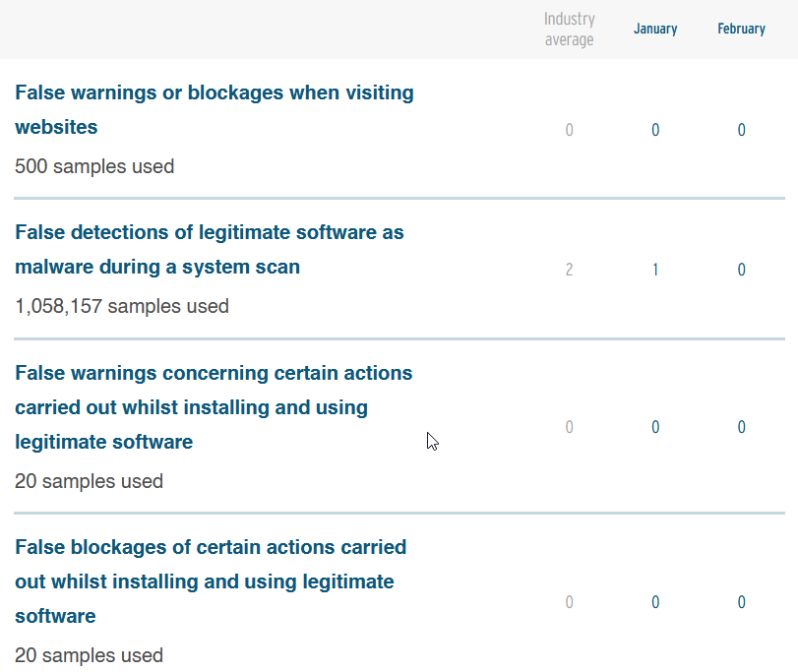Viewport: 798px width, 672px height.
Task: Click the 'Industry average' column header
Action: (x=569, y=29)
